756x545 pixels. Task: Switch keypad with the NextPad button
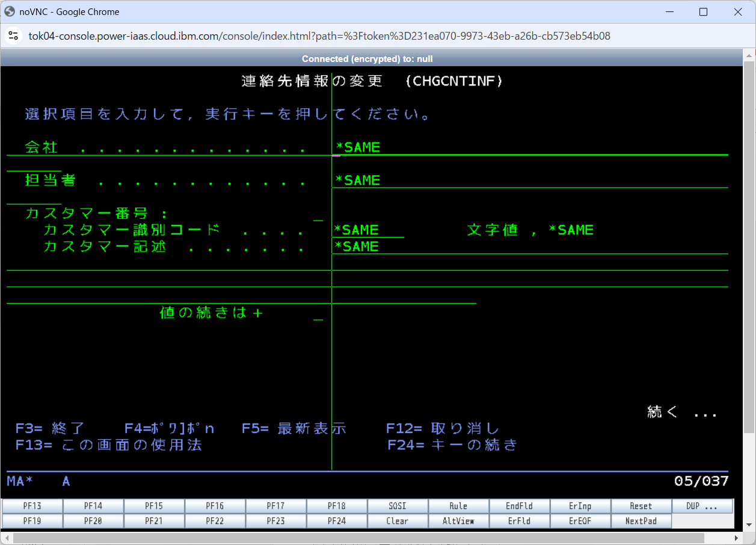[x=641, y=521]
